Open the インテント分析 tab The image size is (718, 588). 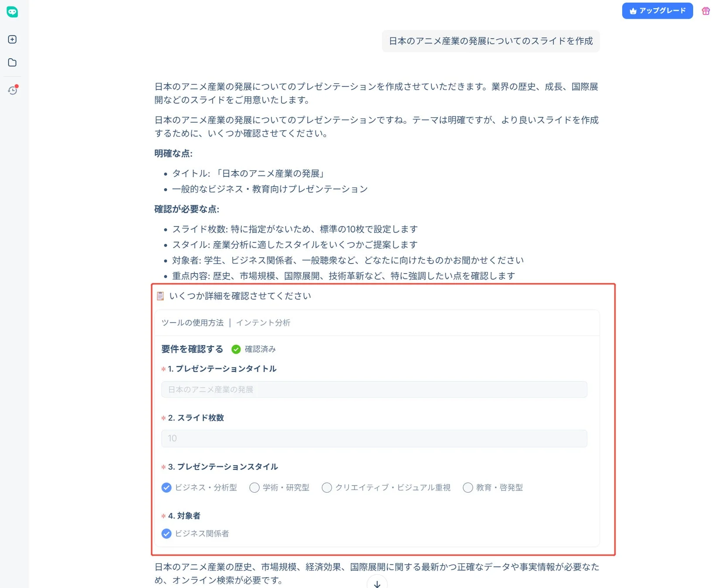[263, 323]
